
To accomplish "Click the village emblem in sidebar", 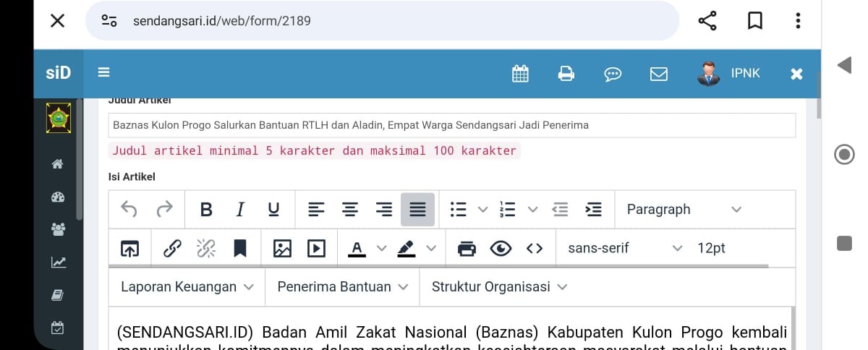I will click(x=59, y=118).
